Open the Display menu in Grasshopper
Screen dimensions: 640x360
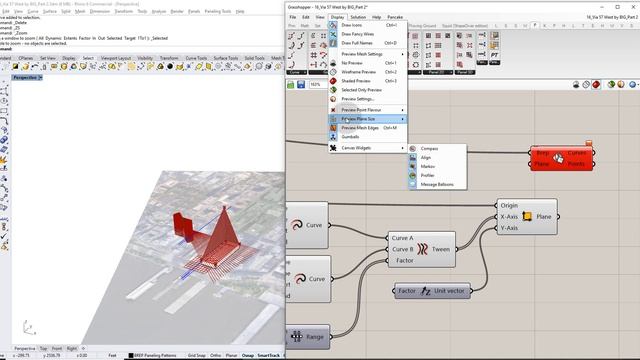[337, 17]
